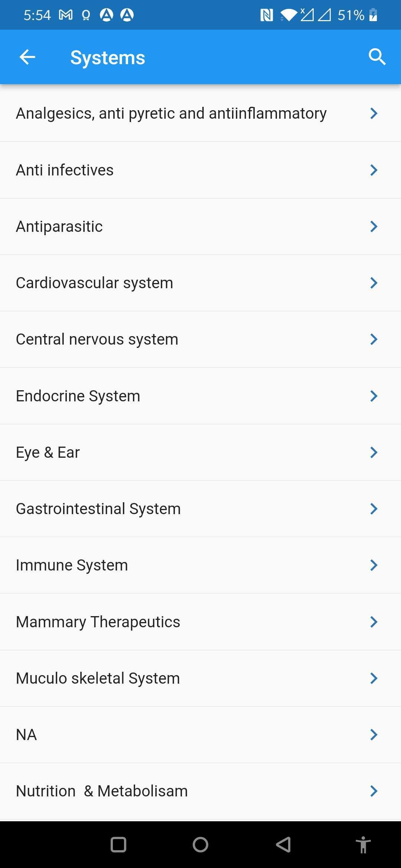Open search with the magnifier icon

377,57
